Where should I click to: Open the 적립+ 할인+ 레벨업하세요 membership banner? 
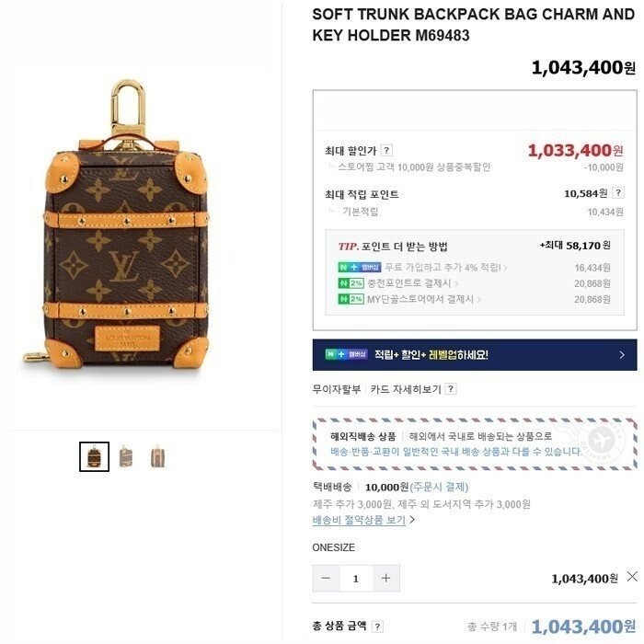click(x=475, y=355)
